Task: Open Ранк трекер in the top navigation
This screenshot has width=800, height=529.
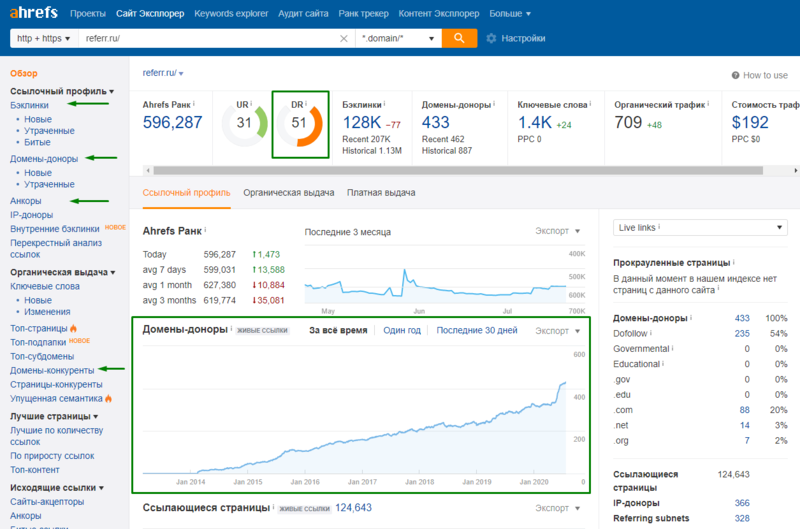Action: pos(363,13)
